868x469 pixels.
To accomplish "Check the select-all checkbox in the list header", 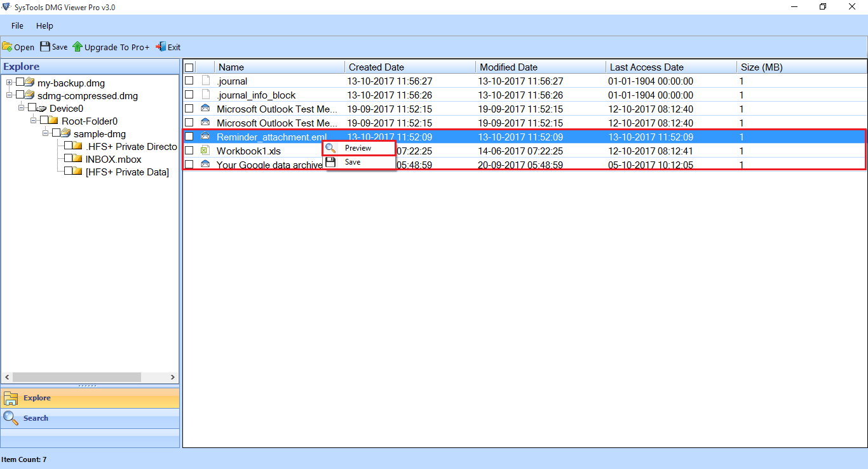I will (189, 67).
